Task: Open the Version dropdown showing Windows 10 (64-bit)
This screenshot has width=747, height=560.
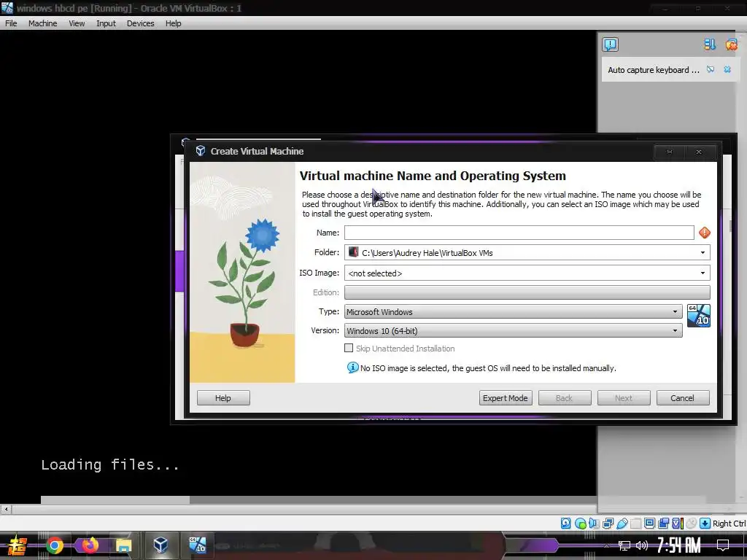Action: tap(513, 330)
